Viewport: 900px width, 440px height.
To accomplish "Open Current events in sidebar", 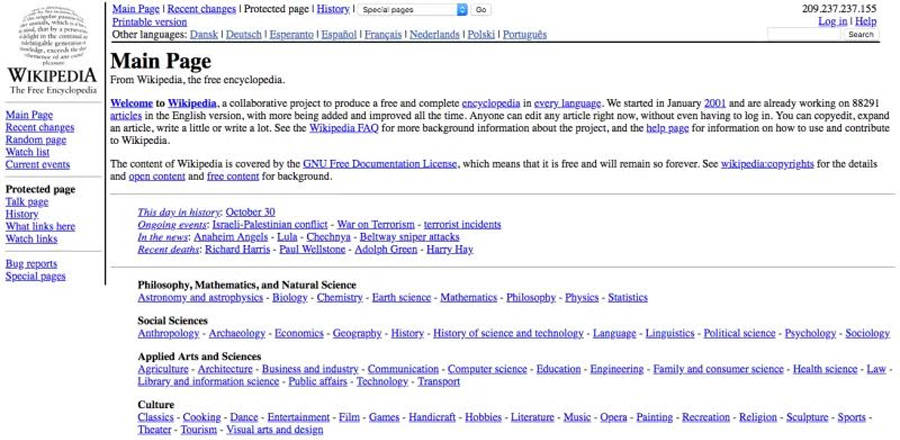I will 37,165.
